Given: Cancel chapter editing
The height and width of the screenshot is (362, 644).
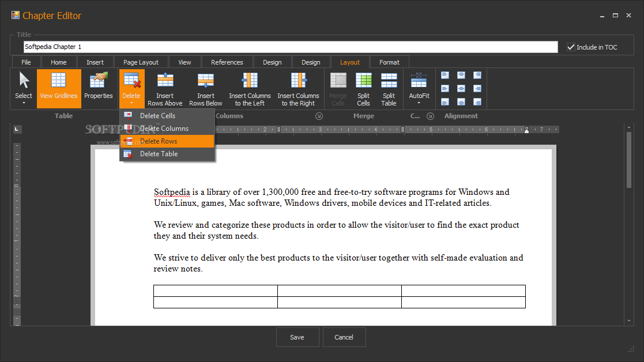Looking at the screenshot, I should (x=344, y=337).
